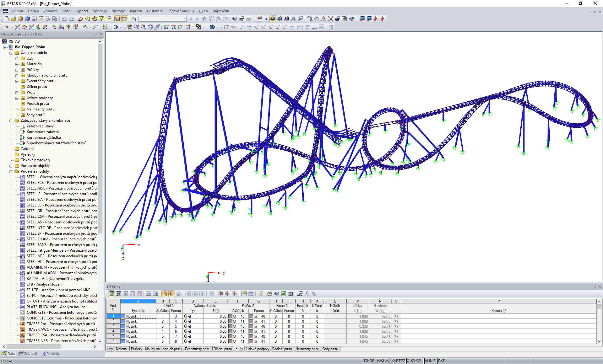This screenshot has height=364, width=603.
Task: Undo the last action
Action: point(64,19)
